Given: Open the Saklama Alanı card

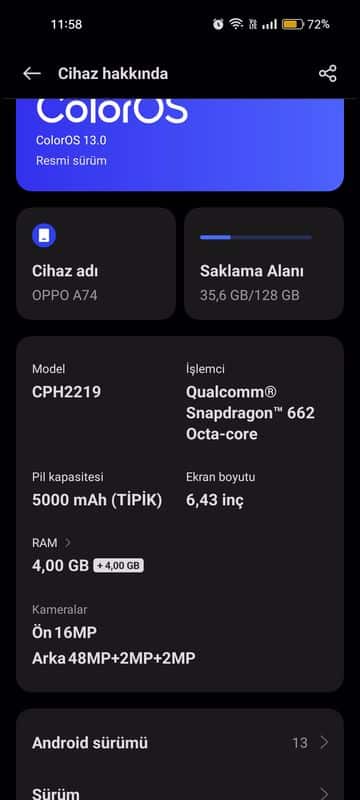Looking at the screenshot, I should tap(264, 263).
